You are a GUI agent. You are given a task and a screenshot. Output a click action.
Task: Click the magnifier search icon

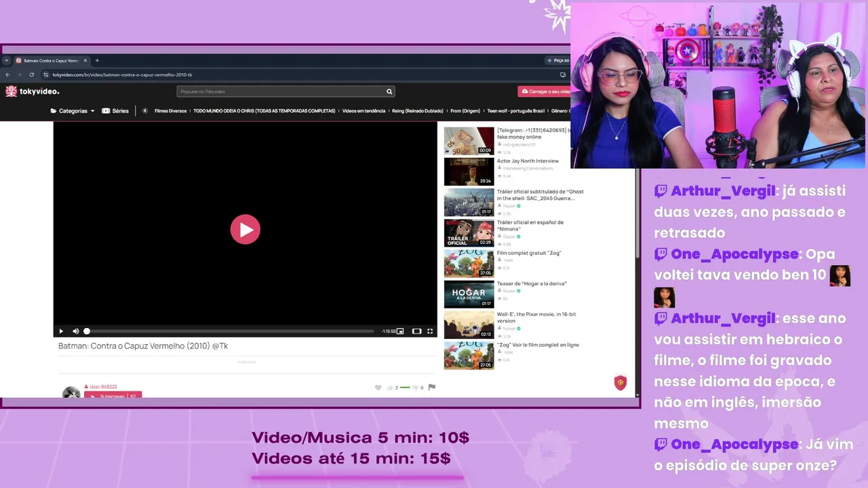pos(389,91)
